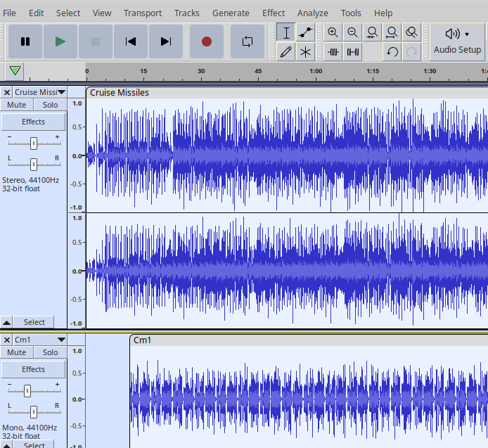Click the Trim audio outside selection icon
Screen dimensions: 488x448
(x=333, y=52)
